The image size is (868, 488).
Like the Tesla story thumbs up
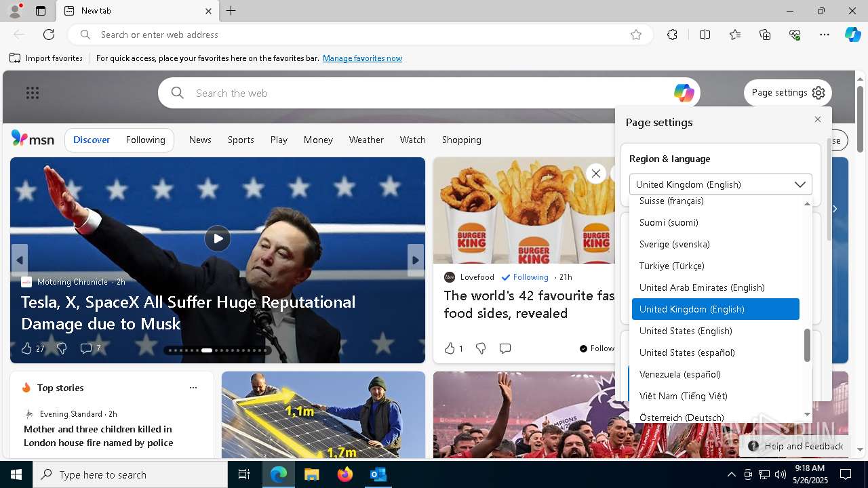click(x=26, y=348)
